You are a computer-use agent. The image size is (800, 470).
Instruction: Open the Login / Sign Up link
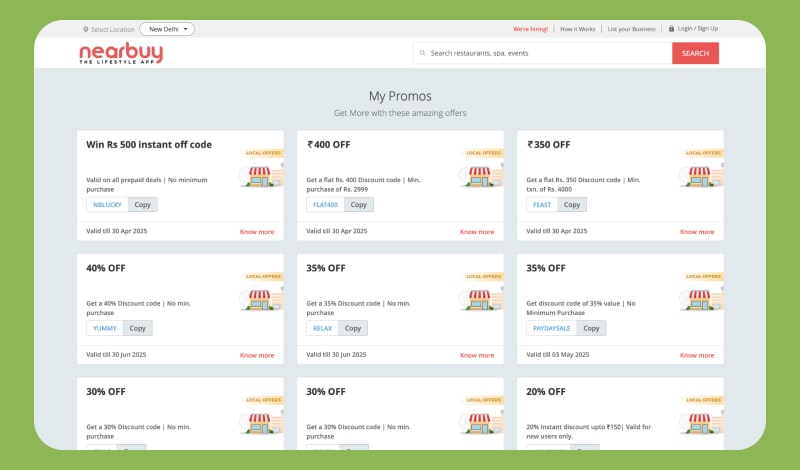pos(697,29)
